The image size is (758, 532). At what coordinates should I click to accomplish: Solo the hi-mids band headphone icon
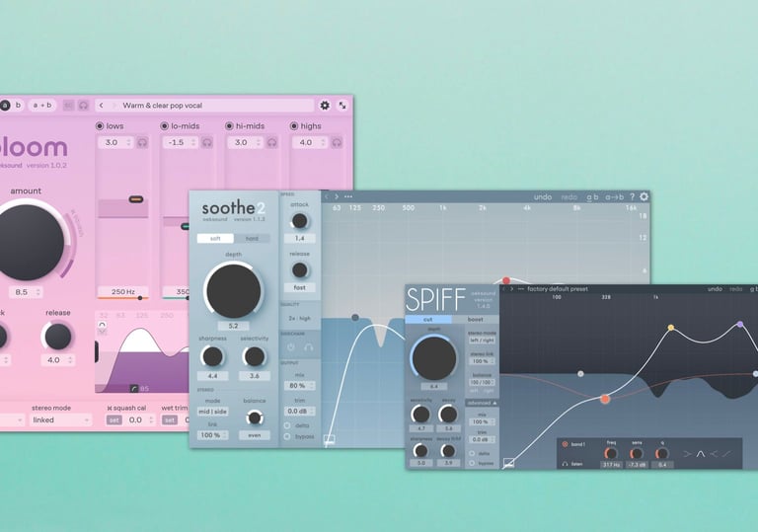(271, 142)
